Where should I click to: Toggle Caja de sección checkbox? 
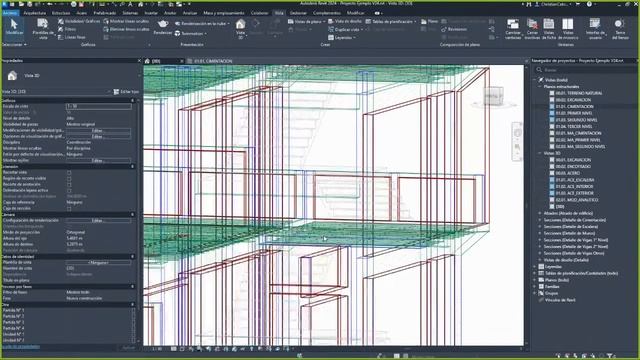tap(69, 209)
